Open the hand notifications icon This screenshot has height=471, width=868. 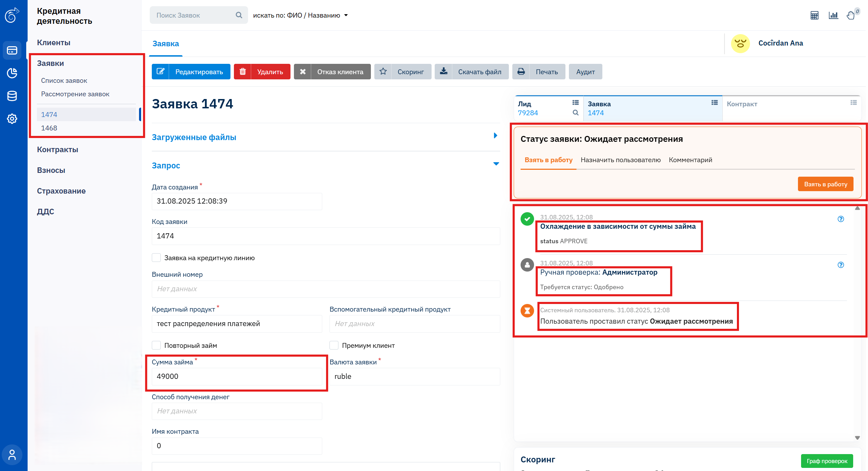click(851, 15)
